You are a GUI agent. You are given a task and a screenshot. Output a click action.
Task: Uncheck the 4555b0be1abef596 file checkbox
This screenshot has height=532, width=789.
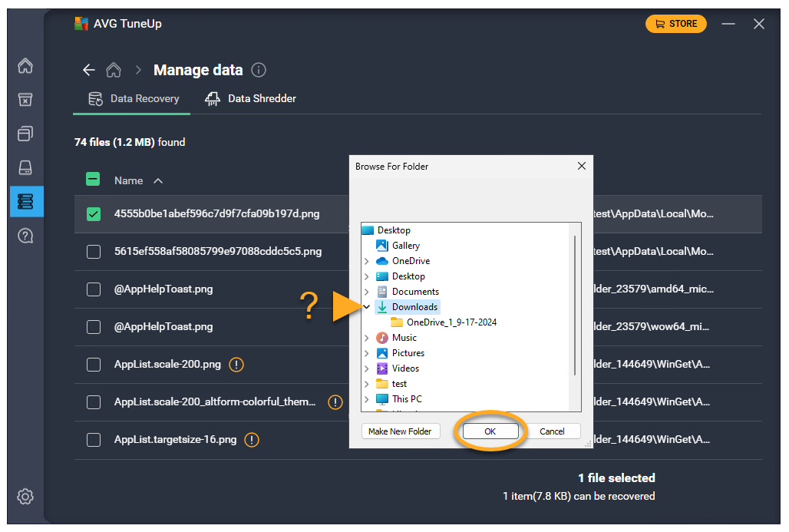(94, 214)
